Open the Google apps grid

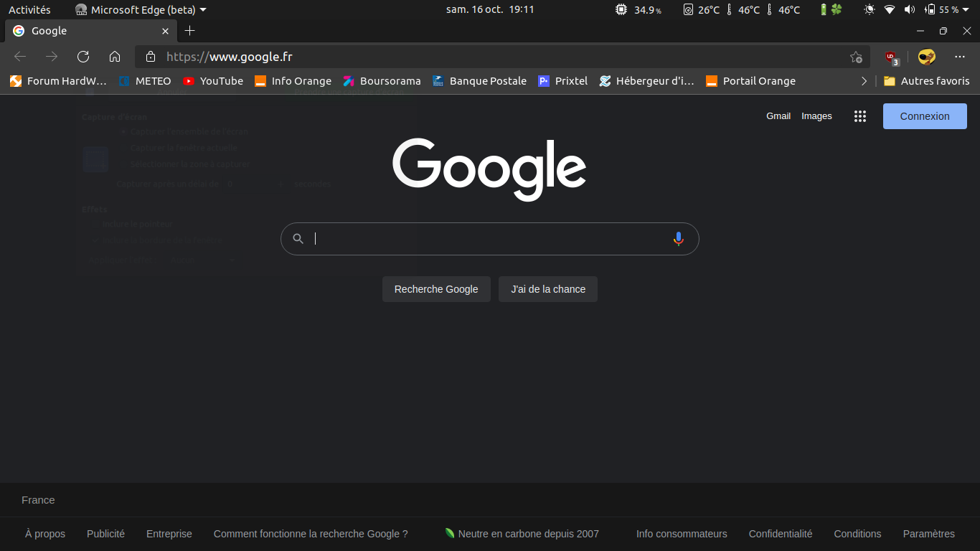[x=860, y=116]
